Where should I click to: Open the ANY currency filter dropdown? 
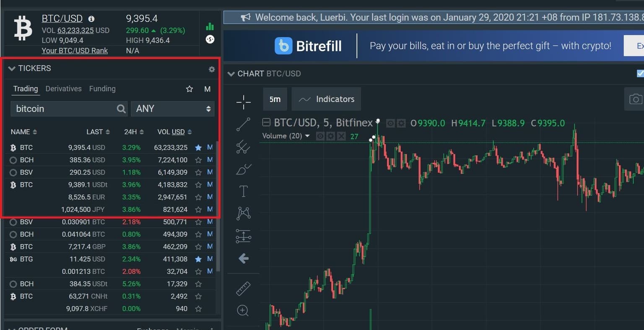(172, 109)
